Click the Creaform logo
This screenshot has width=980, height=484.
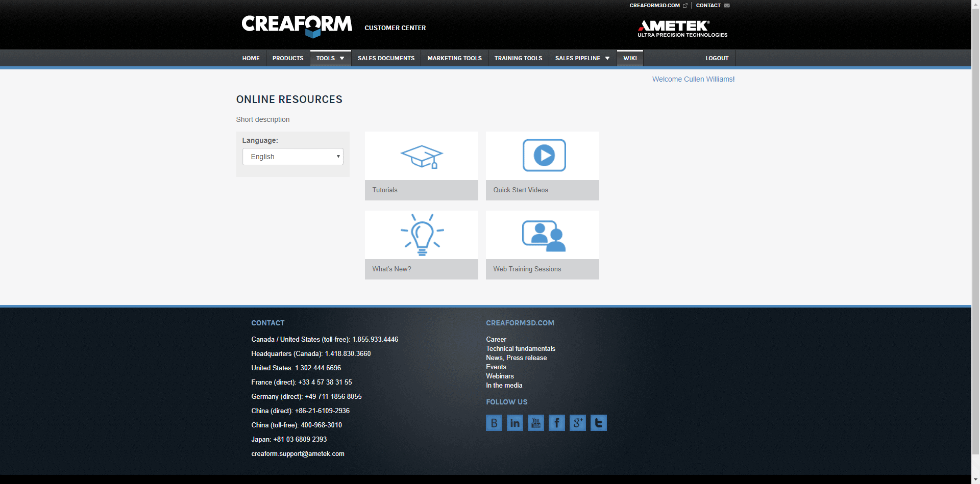tap(297, 27)
